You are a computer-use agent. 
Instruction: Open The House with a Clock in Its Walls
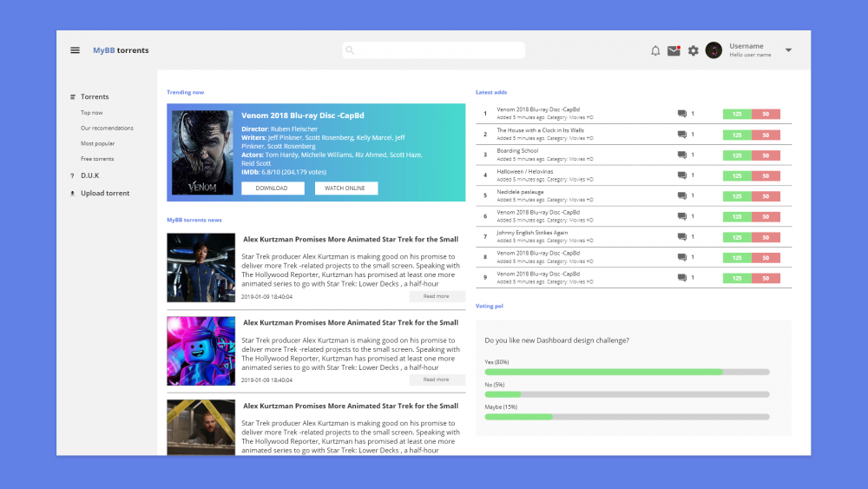coord(540,130)
